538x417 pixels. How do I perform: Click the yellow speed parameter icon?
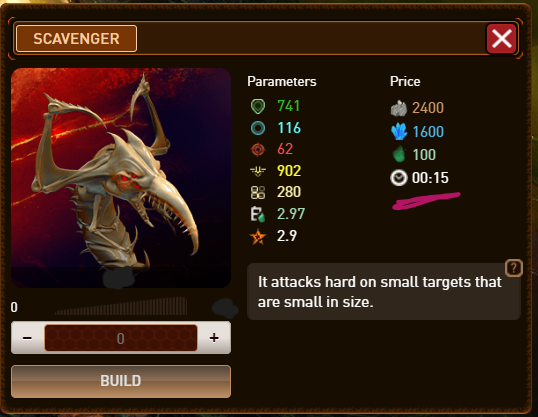point(258,171)
